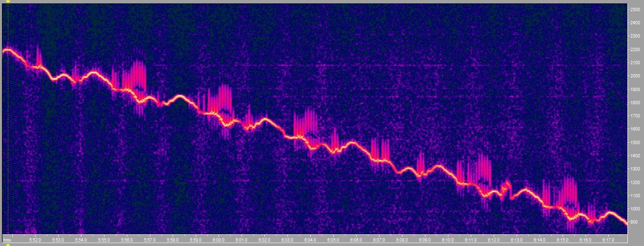This screenshot has width=644, height=246.
Task: Click the yellow cursor marker at bottom left
Action: 8,244
